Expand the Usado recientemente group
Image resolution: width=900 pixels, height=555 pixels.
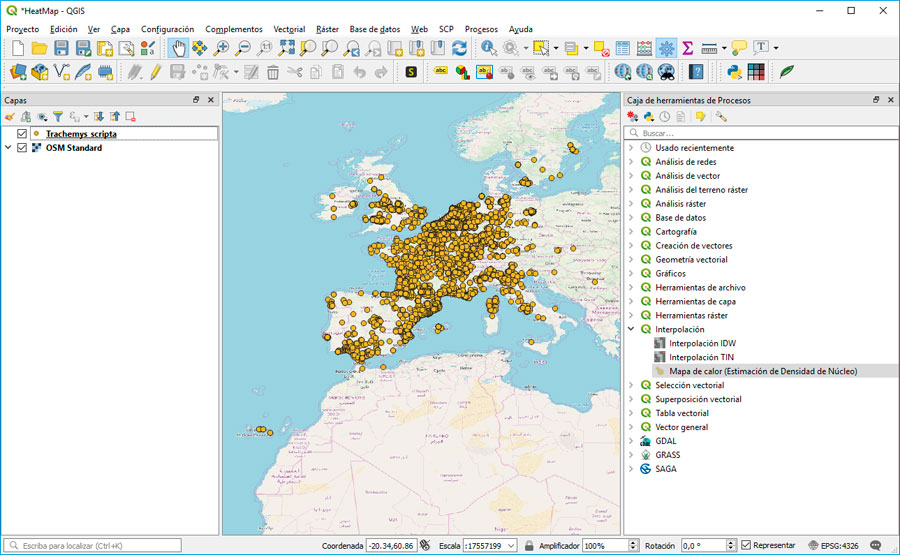pos(631,148)
